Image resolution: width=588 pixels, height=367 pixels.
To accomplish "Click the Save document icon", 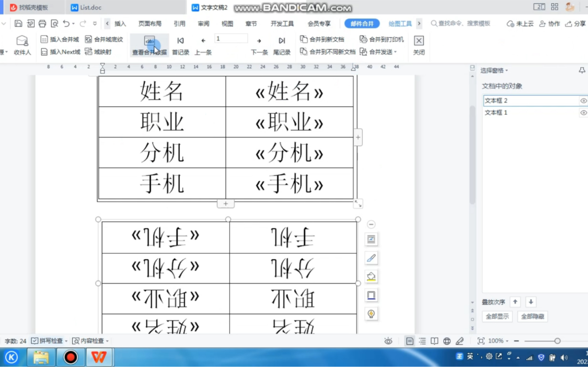I will 18,24.
